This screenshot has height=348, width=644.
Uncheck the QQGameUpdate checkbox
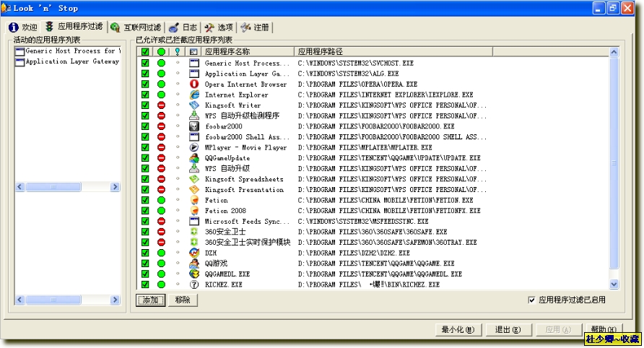[x=145, y=158]
